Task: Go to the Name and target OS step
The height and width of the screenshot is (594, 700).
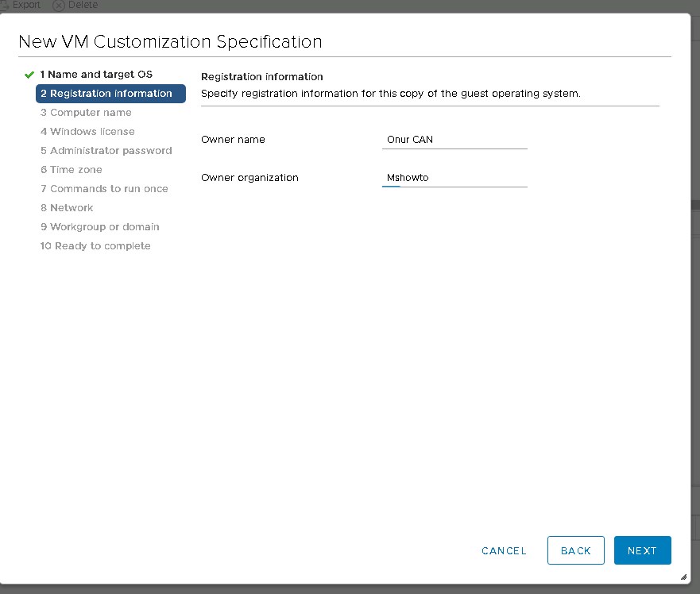Action: pyautogui.click(x=96, y=75)
